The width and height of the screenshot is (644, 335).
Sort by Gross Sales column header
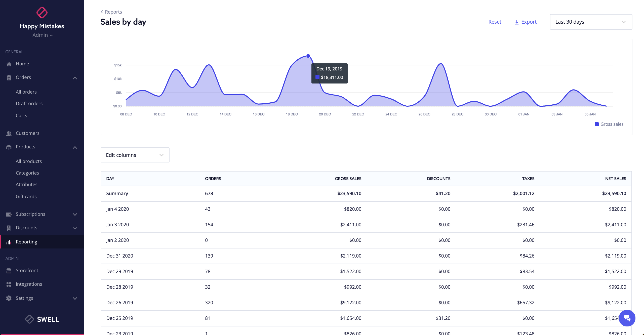tap(348, 179)
